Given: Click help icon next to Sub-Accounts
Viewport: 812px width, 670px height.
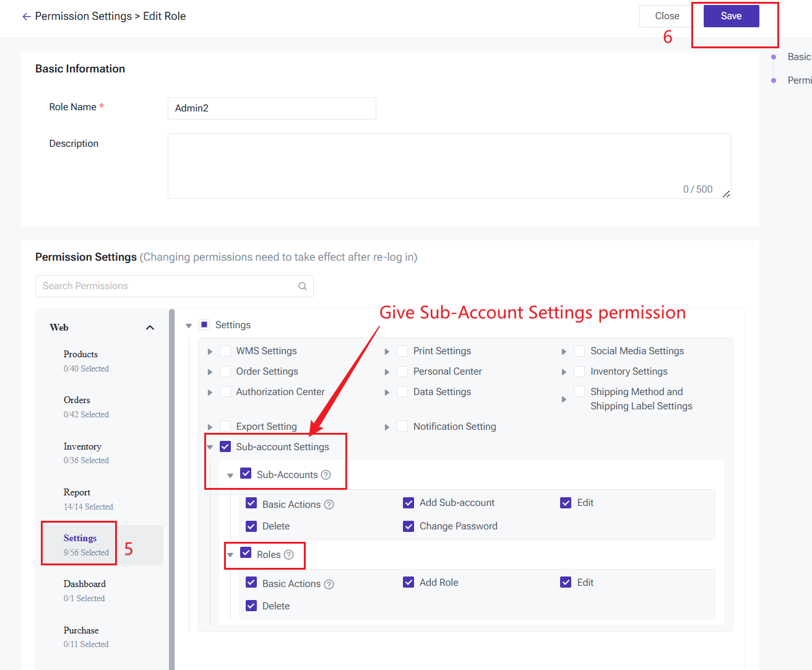Looking at the screenshot, I should [326, 475].
